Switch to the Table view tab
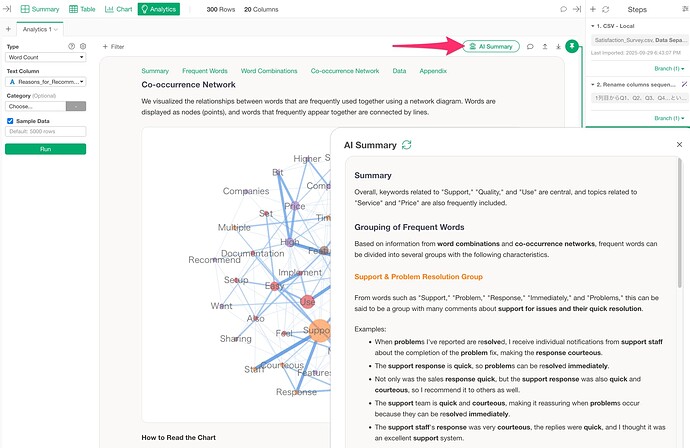690x448 pixels. [83, 9]
